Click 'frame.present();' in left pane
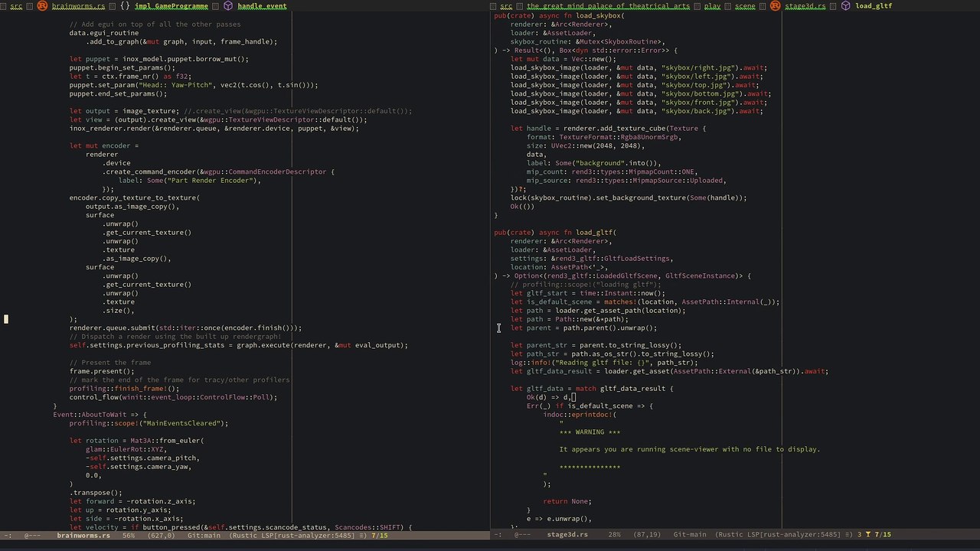This screenshot has width=980, height=551. (102, 371)
